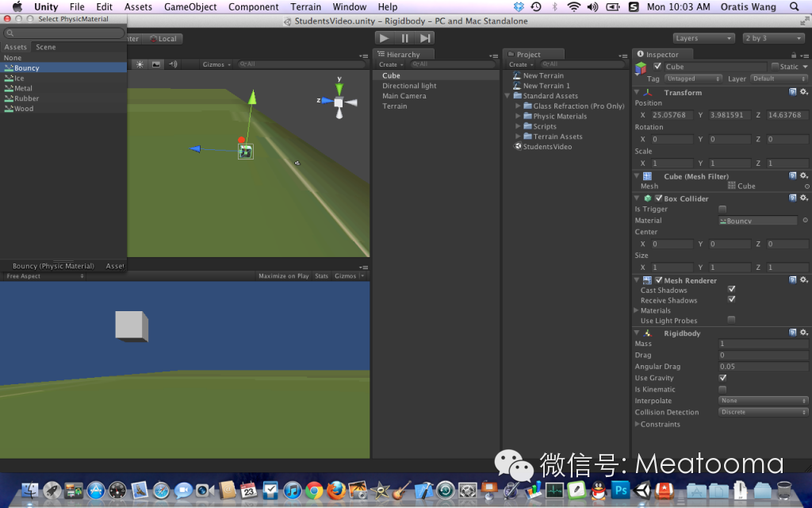
Task: Start Play mode with the Play button
Action: 385,38
